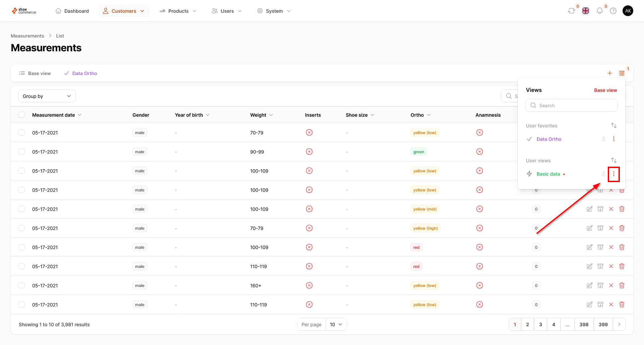This screenshot has height=345, width=644.
Task: Go to page 399
Action: coord(603,325)
